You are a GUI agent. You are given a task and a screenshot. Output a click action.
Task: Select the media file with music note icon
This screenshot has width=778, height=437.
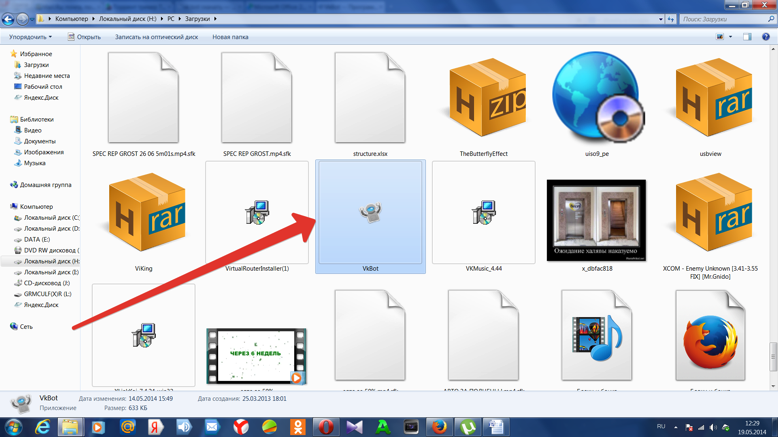(596, 336)
